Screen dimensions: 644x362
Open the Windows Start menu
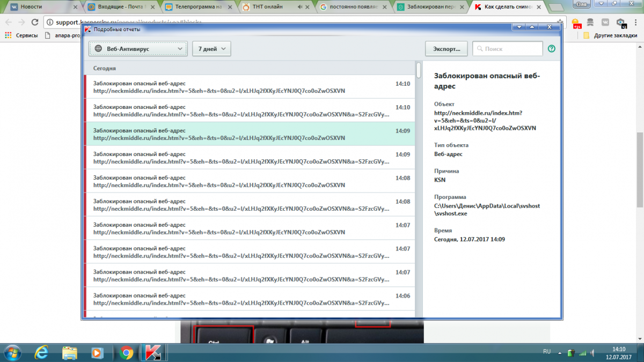12,352
